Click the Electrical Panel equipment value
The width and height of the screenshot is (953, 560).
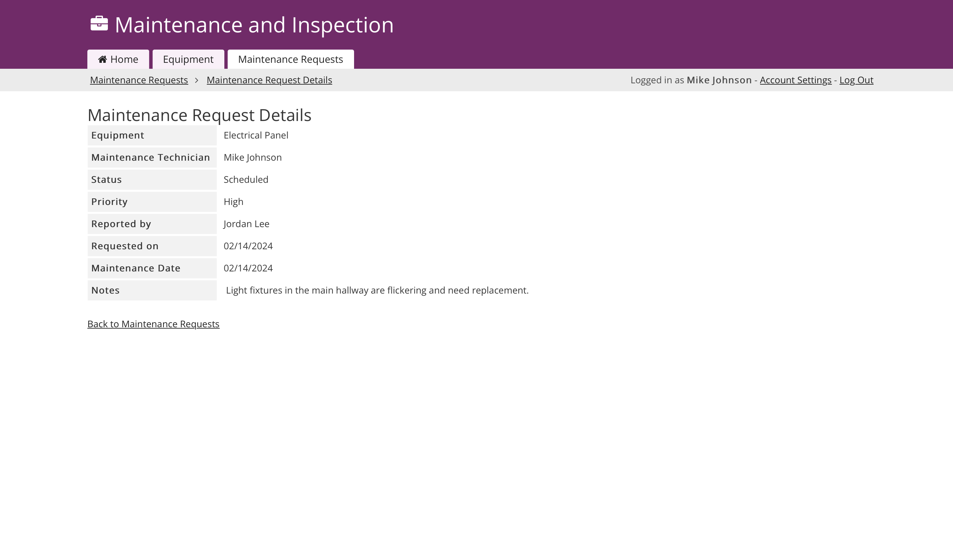(x=256, y=135)
